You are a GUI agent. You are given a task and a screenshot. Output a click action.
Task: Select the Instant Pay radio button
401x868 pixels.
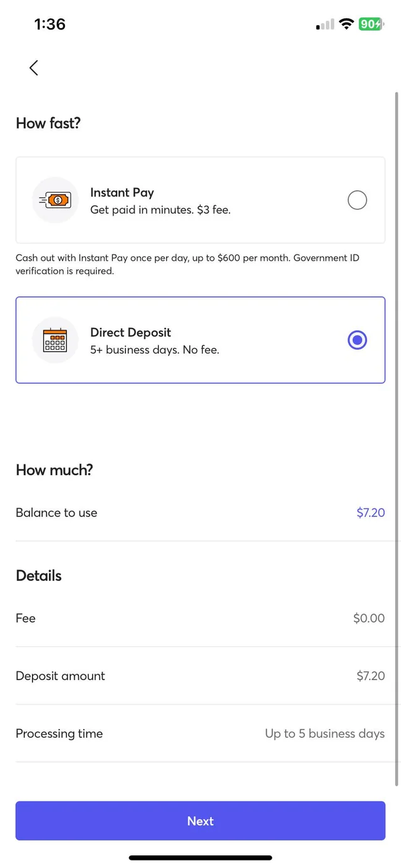coord(357,200)
